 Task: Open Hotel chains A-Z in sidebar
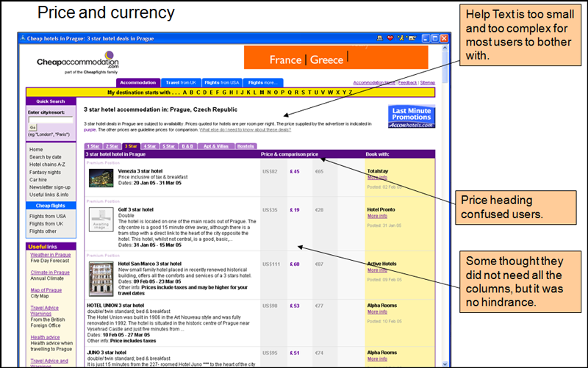click(47, 165)
